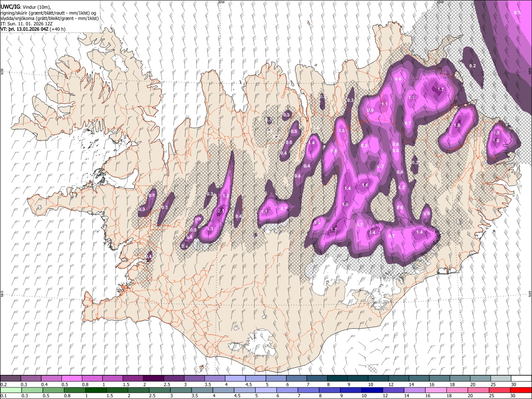Select the light gray swatch between 25 and 30 in the upper legend
The image size is (532, 399).
tap(501, 379)
